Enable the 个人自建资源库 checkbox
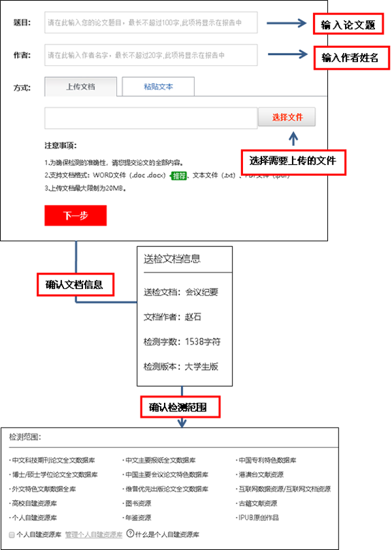 (12, 534)
